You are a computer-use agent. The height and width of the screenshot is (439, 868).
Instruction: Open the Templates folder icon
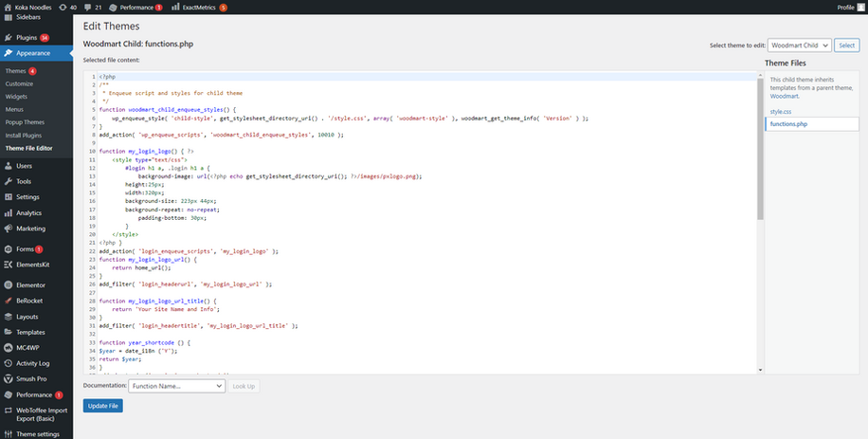click(9, 332)
